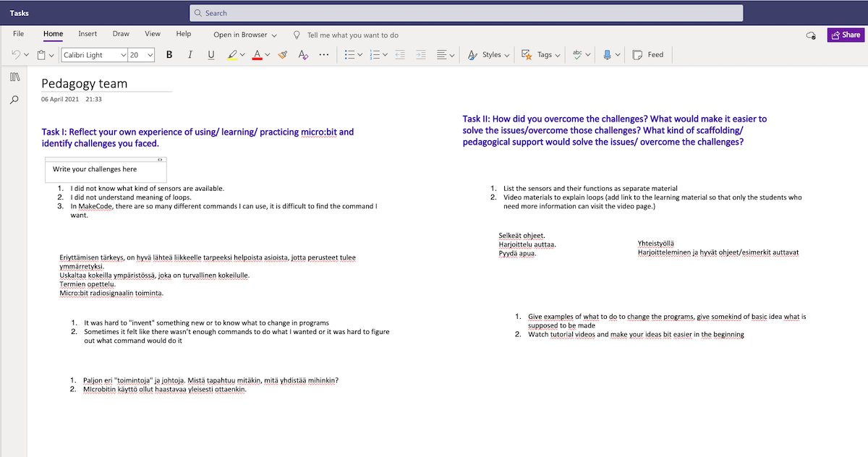Click the Task I heading text
This screenshot has height=457, width=868.
click(x=198, y=137)
